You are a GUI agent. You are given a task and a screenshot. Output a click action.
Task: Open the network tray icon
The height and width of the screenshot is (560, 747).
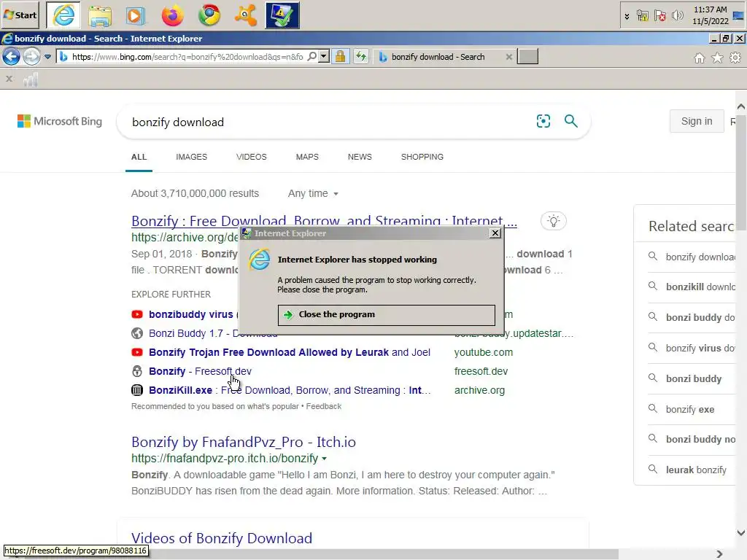pyautogui.click(x=642, y=16)
